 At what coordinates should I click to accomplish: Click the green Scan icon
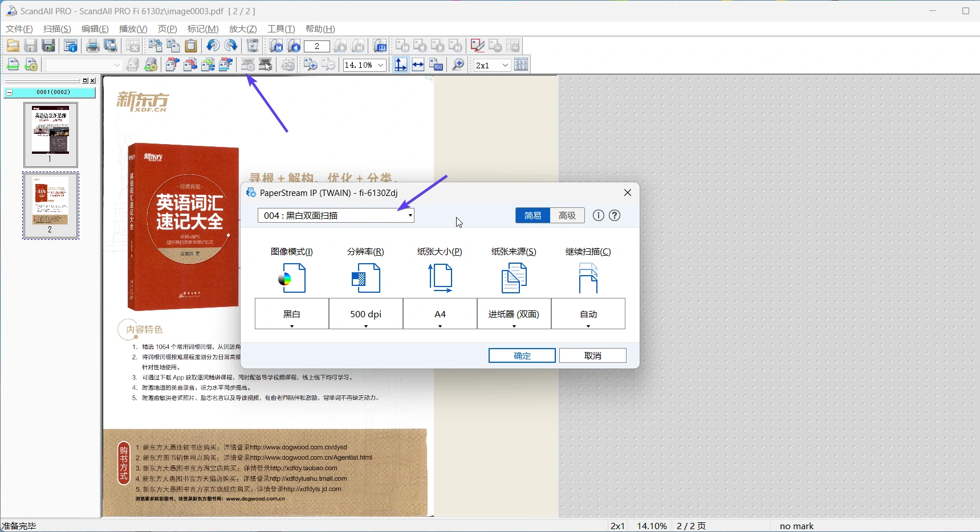[x=13, y=65]
